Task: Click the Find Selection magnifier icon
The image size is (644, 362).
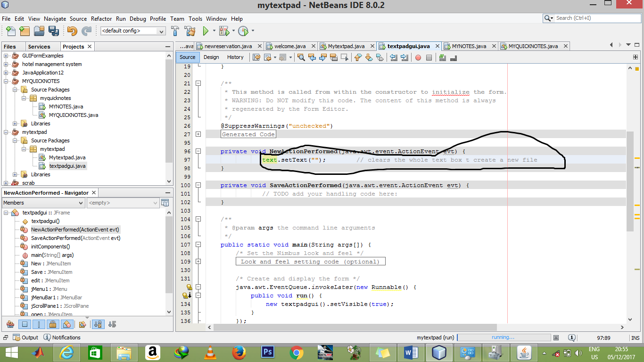Action: [301, 58]
